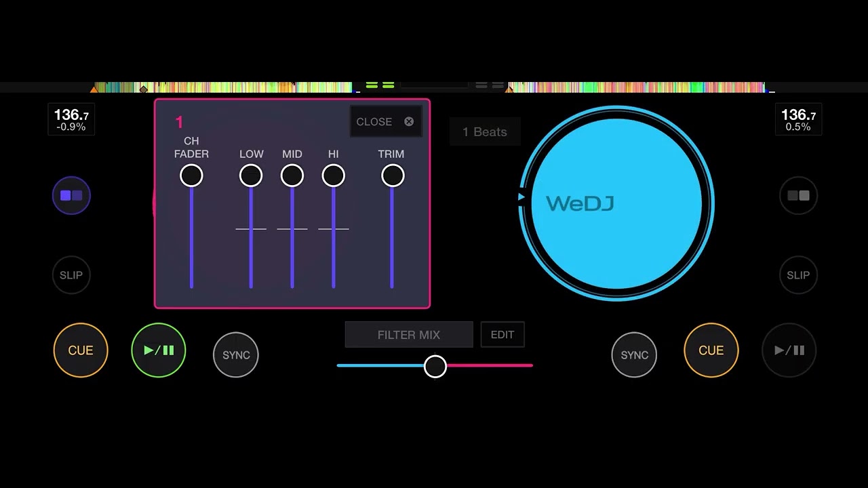Toggle right deck SLIP mode
The image size is (868, 488).
pos(798,275)
